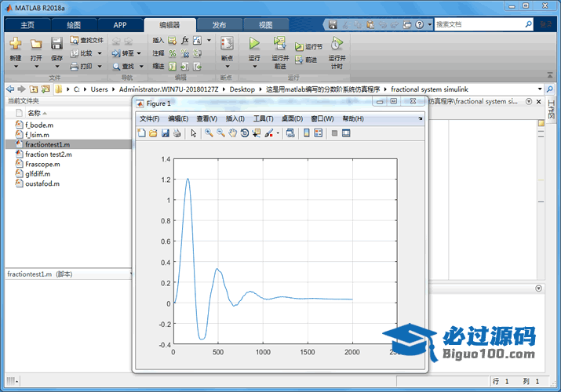Switch to the 绘图 tab
This screenshot has width=561, height=392.
click(74, 25)
